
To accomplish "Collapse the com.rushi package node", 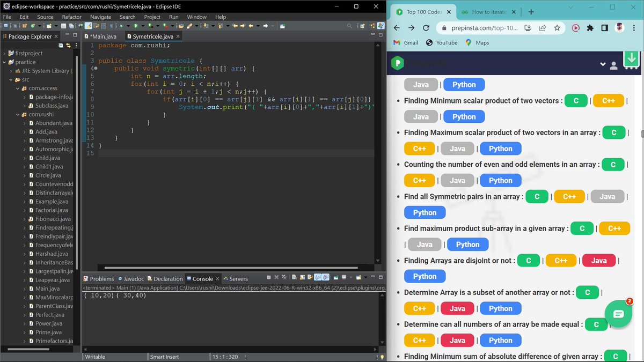I will click(17, 114).
